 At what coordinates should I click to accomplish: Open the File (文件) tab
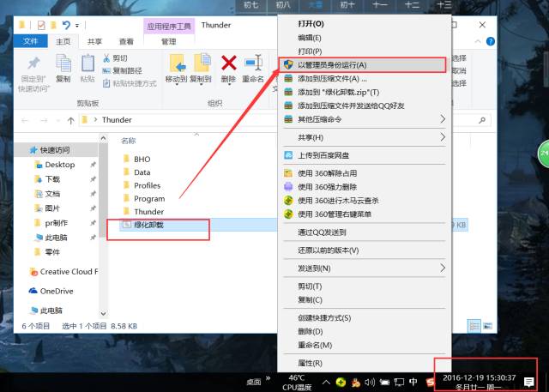coord(31,41)
